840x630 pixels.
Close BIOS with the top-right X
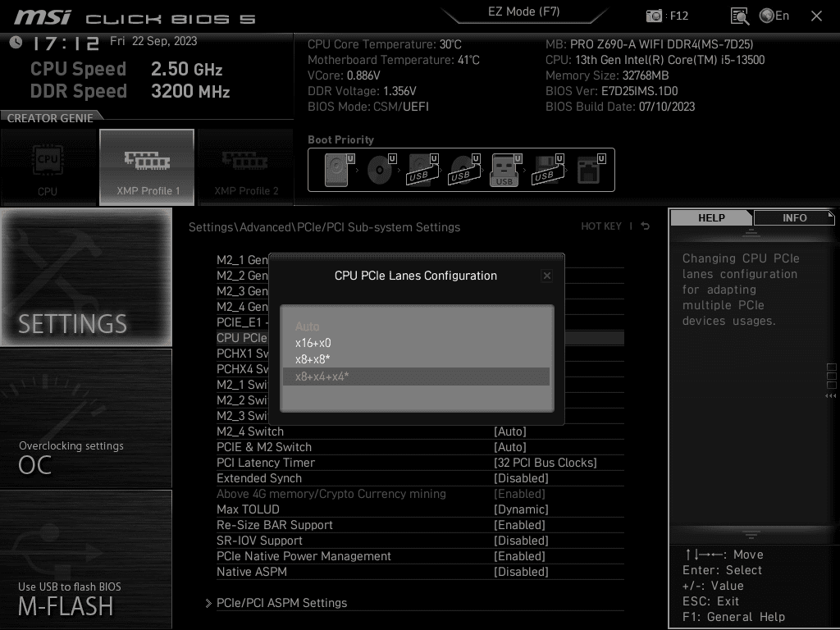[816, 16]
